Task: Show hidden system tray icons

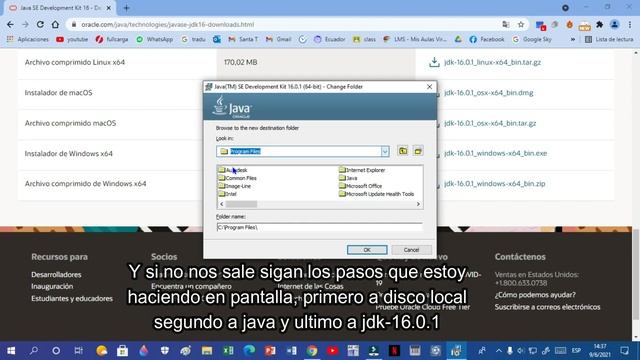Action: tap(499, 351)
